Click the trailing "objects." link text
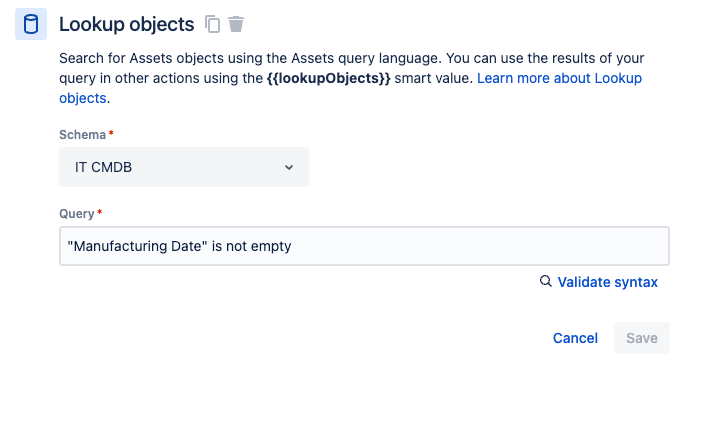701x427 pixels. tap(82, 98)
